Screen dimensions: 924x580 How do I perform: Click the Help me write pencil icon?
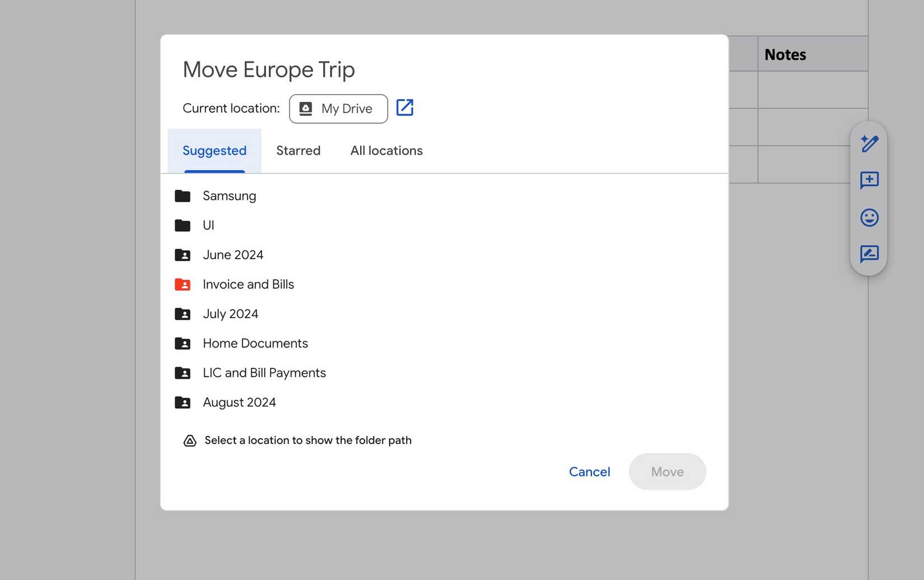(x=869, y=144)
